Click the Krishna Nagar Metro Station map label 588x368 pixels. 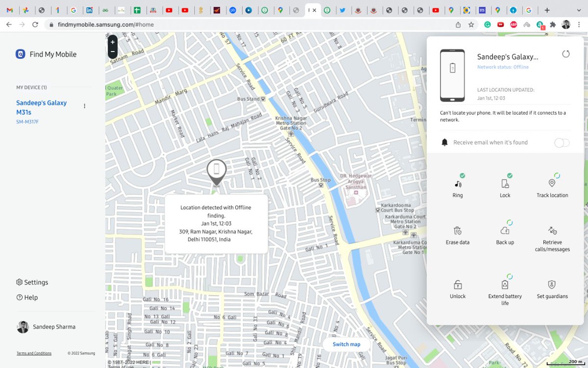(291, 123)
